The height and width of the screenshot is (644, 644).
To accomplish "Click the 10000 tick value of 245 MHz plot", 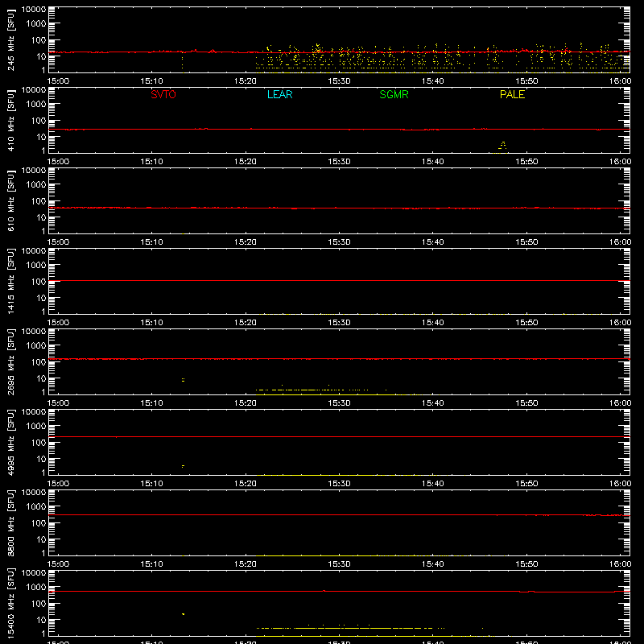I will point(34,10).
